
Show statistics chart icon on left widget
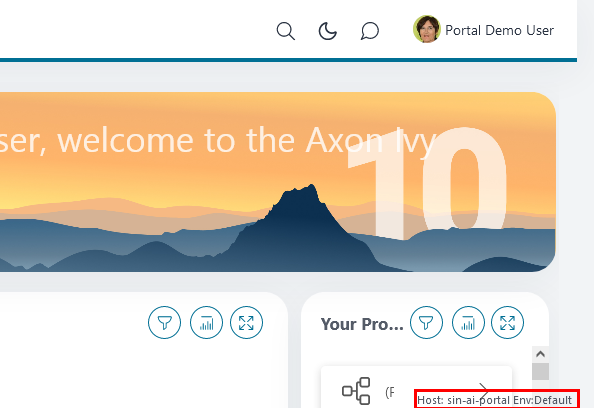point(206,323)
